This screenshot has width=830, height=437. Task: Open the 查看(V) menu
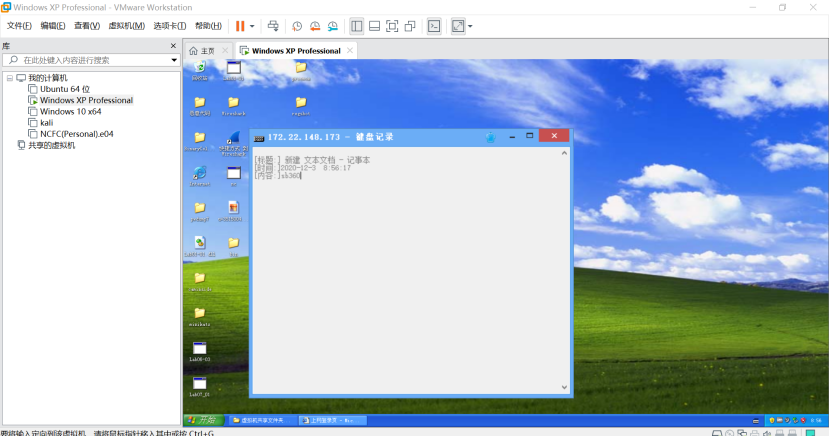click(87, 25)
